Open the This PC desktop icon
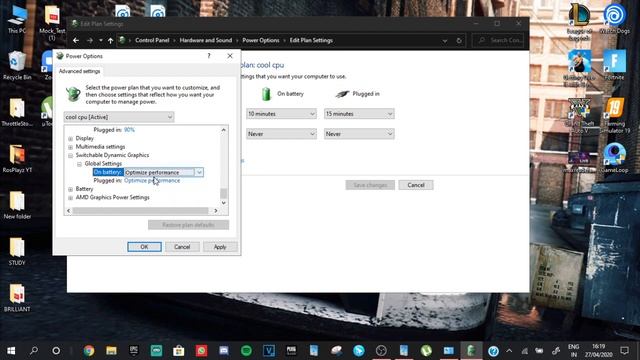 17,19
